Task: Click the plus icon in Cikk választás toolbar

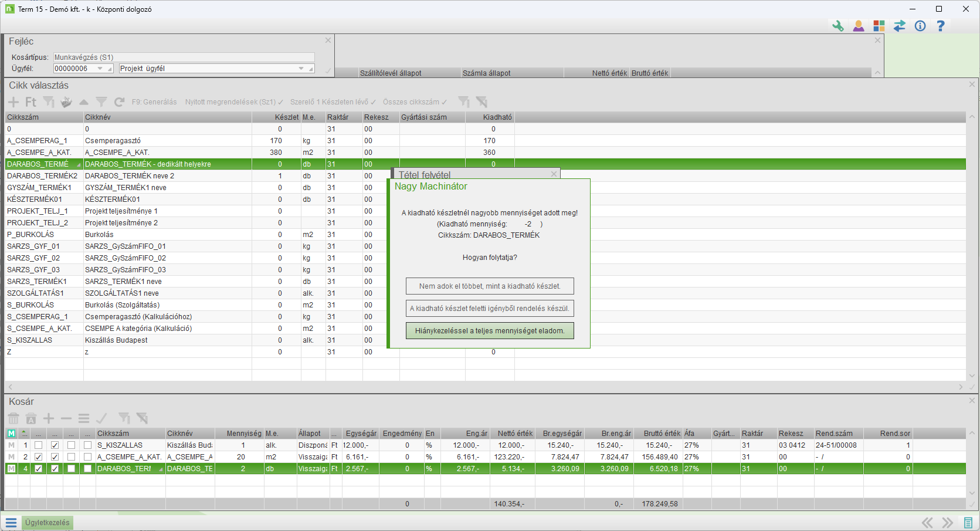Action: (13, 102)
